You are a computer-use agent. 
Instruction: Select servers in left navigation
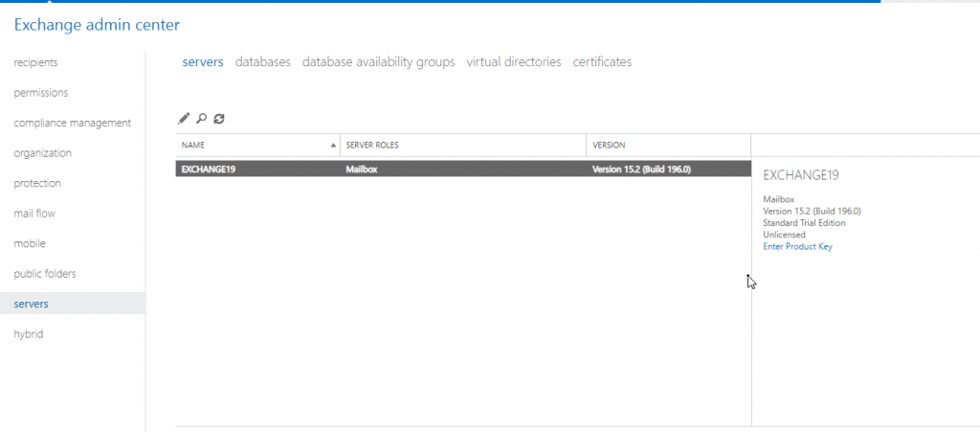[x=32, y=304]
